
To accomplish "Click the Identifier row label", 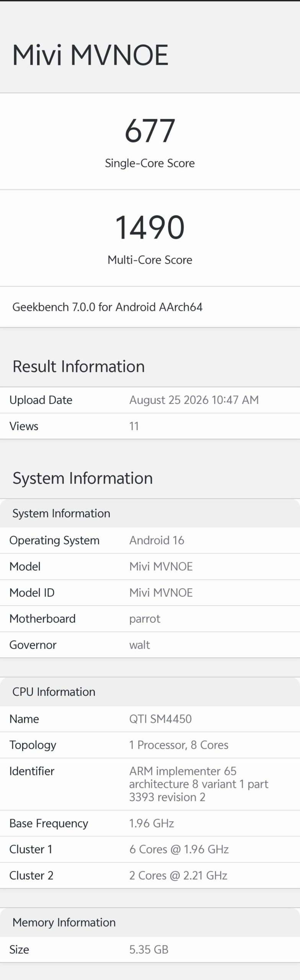I will [x=32, y=771].
